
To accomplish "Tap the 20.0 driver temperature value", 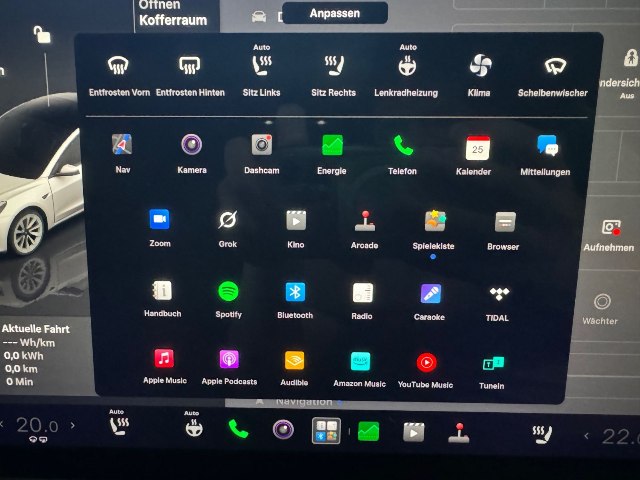I will pyautogui.click(x=37, y=425).
